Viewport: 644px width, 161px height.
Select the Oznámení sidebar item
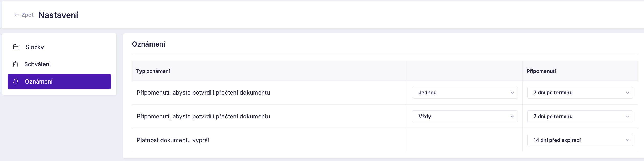click(59, 82)
